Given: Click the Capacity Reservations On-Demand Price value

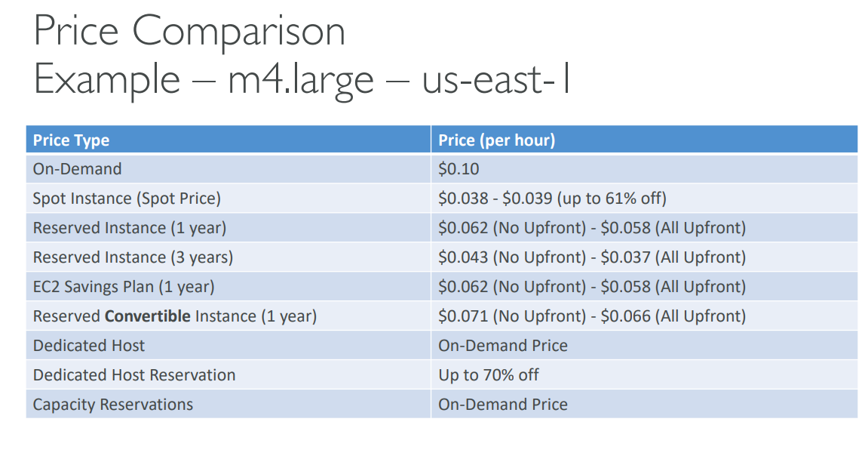Looking at the screenshot, I should pyautogui.click(x=503, y=405).
